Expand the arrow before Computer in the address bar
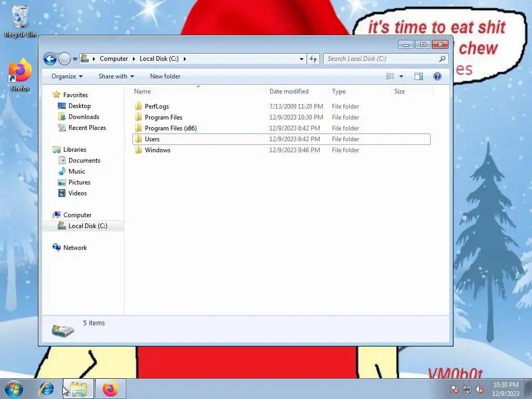Viewport: 532px width, 399px height. click(94, 59)
